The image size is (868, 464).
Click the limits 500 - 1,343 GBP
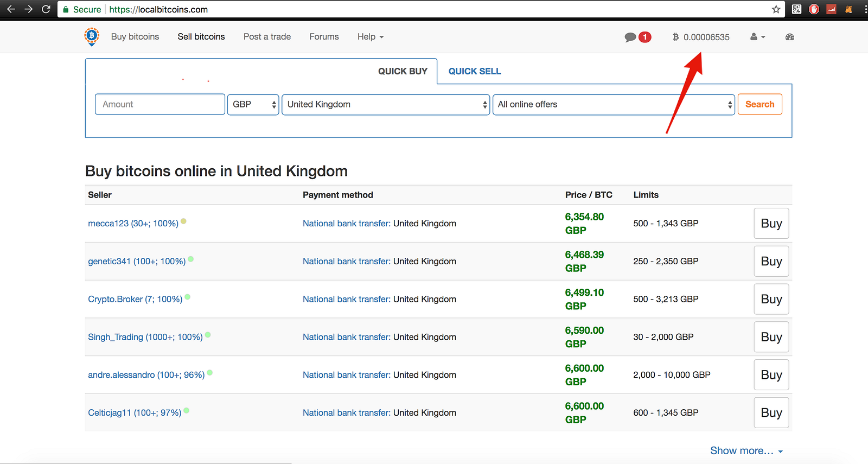666,224
